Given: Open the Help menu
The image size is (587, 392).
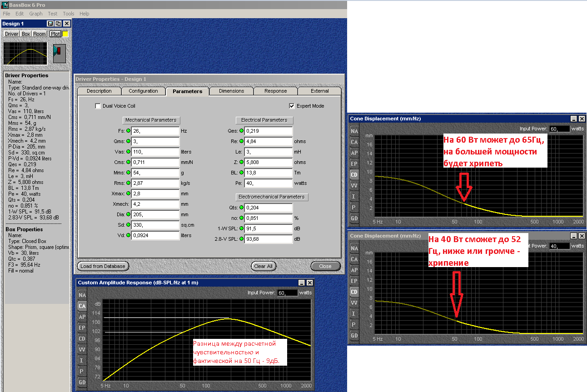Looking at the screenshot, I should (x=85, y=14).
